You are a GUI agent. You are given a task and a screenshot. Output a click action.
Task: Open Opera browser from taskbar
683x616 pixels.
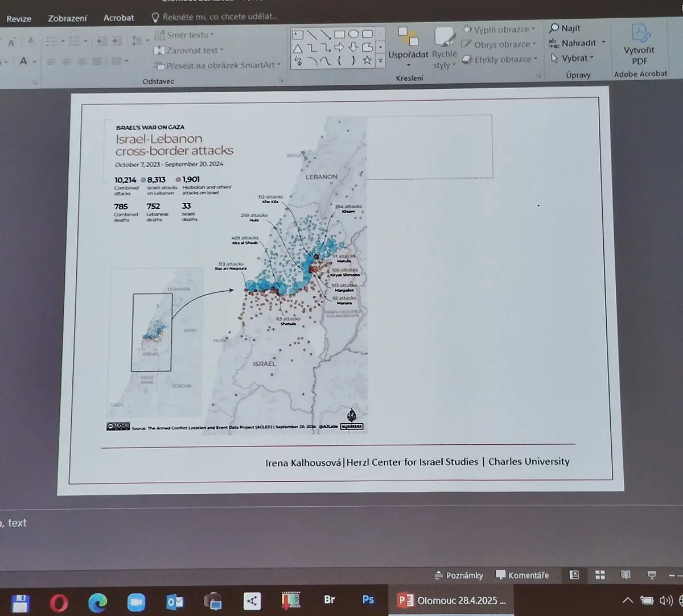(x=59, y=602)
